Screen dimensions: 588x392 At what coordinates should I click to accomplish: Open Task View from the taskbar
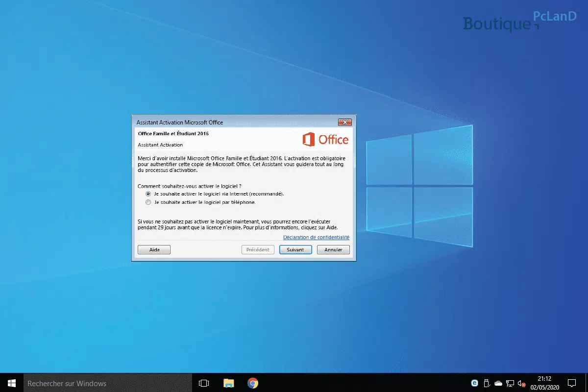[204, 383]
